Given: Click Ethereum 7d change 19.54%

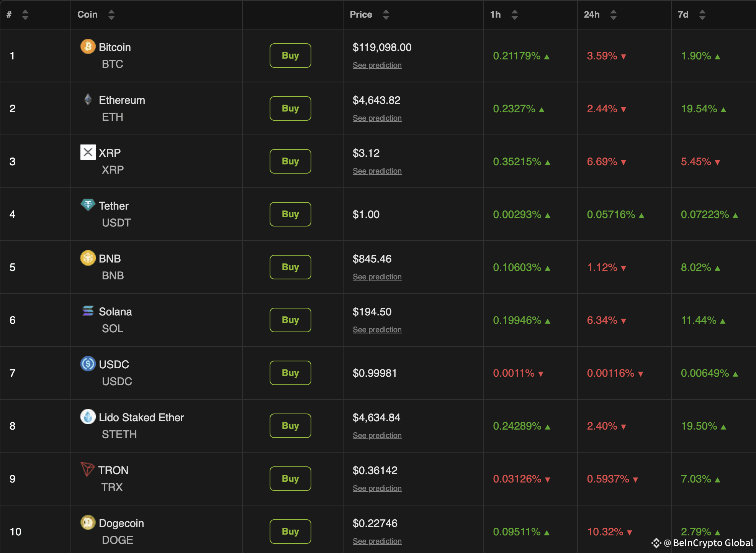Looking at the screenshot, I should 699,109.
